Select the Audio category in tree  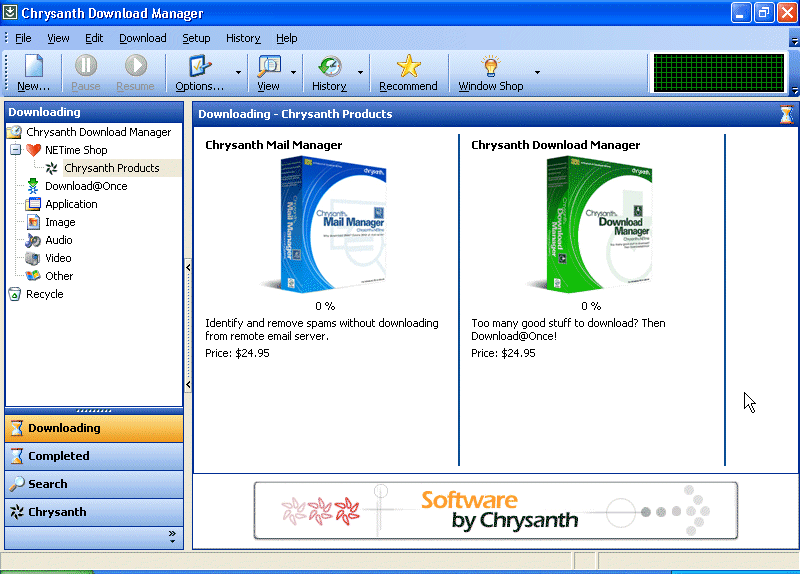58,240
